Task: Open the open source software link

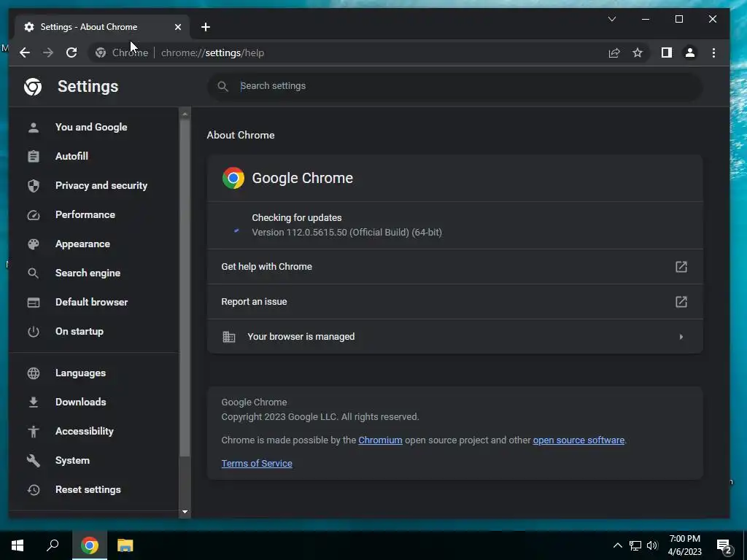Action: click(x=578, y=440)
